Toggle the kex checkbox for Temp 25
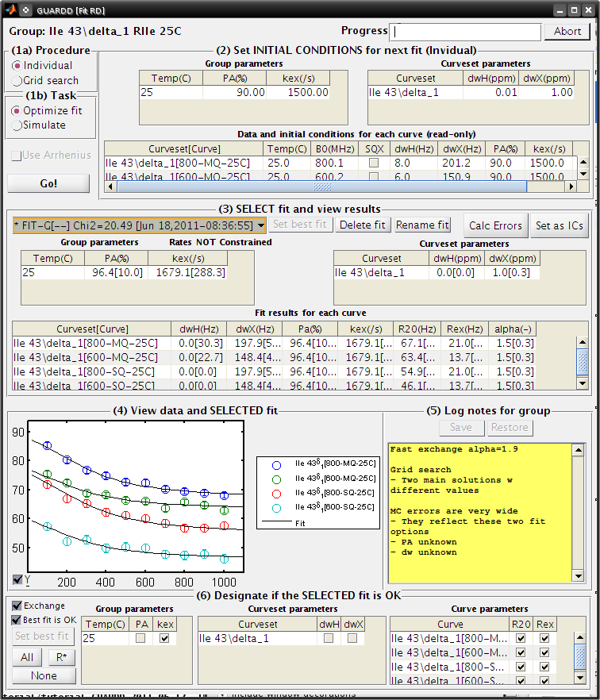Image resolution: width=600 pixels, height=700 pixels. click(164, 638)
